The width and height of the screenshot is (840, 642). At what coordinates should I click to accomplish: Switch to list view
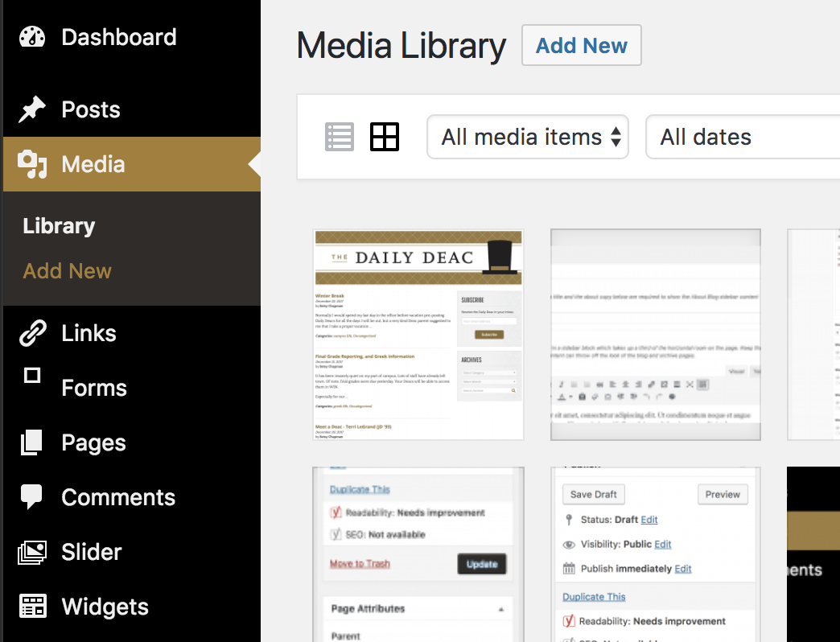[x=340, y=137]
